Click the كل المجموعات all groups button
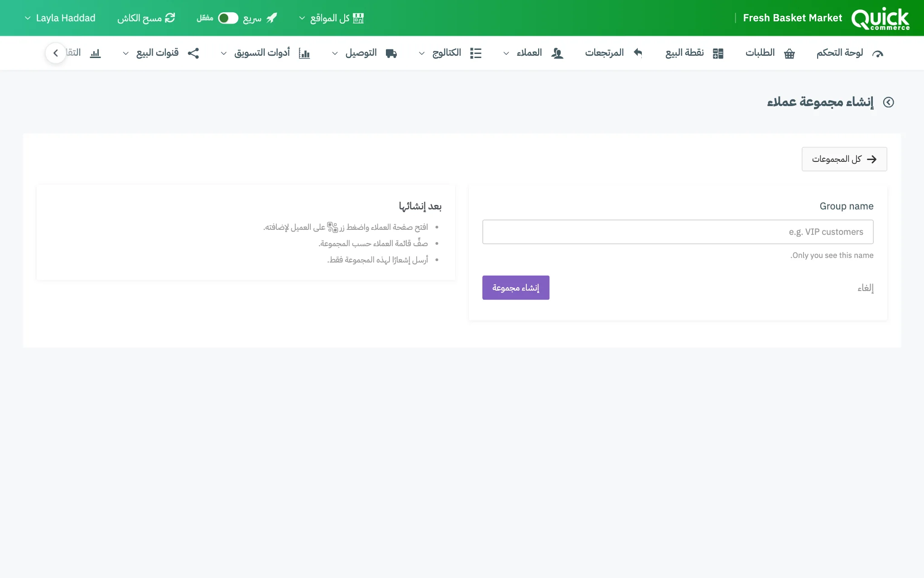924x578 pixels. click(844, 159)
